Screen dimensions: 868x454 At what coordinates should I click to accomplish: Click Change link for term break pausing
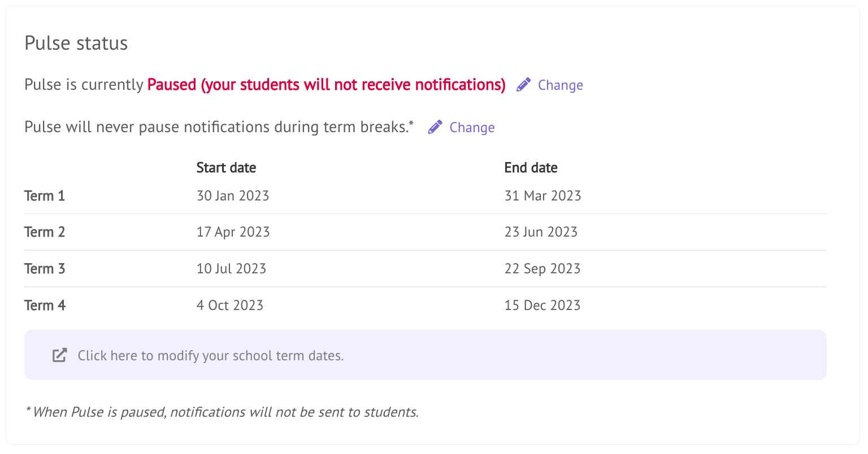tap(472, 128)
